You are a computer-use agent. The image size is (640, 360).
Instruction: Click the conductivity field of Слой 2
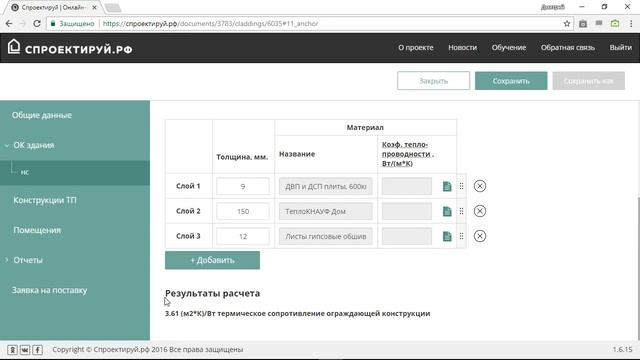coord(407,211)
